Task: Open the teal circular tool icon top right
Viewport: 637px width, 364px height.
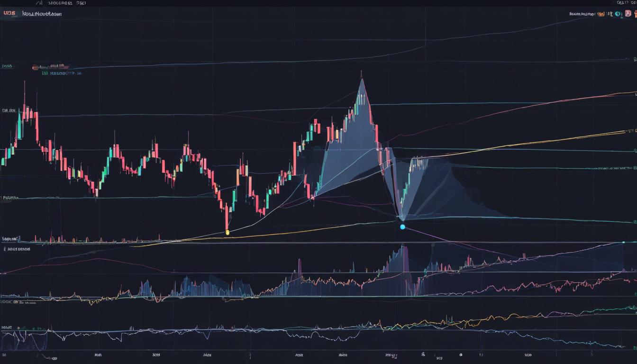Action: pyautogui.click(x=618, y=14)
